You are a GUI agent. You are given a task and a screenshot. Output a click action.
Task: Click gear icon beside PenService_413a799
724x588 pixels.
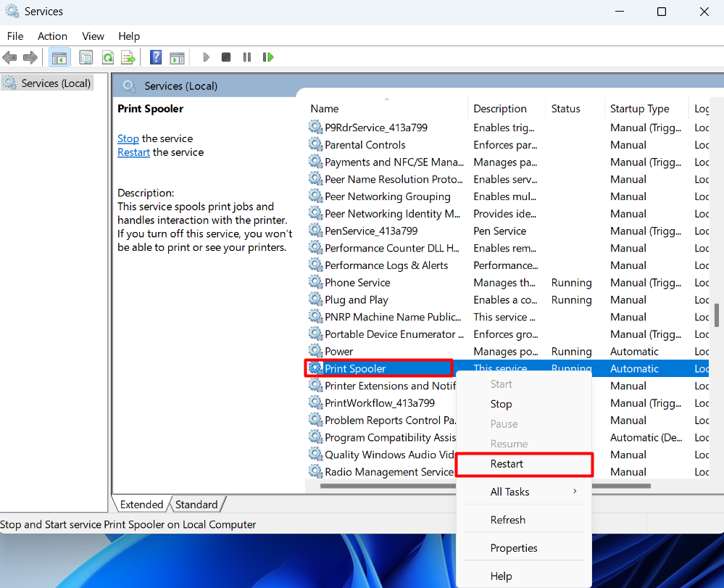316,231
